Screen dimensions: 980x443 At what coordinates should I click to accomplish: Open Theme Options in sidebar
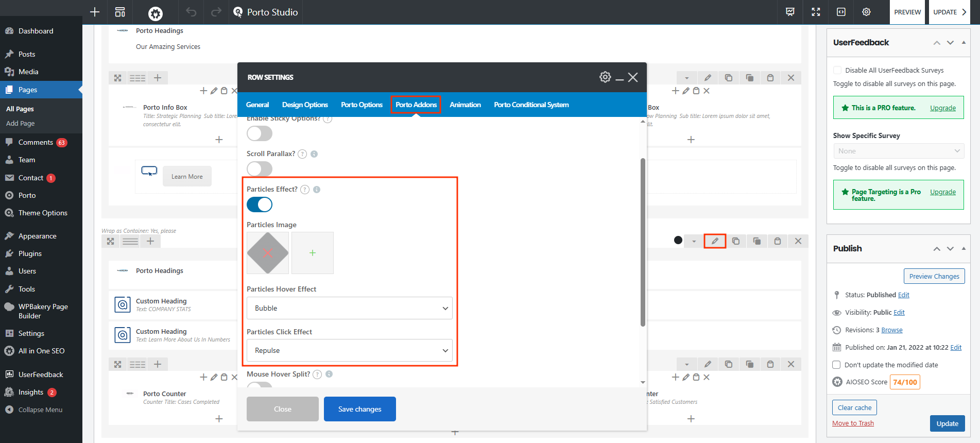coord(43,213)
